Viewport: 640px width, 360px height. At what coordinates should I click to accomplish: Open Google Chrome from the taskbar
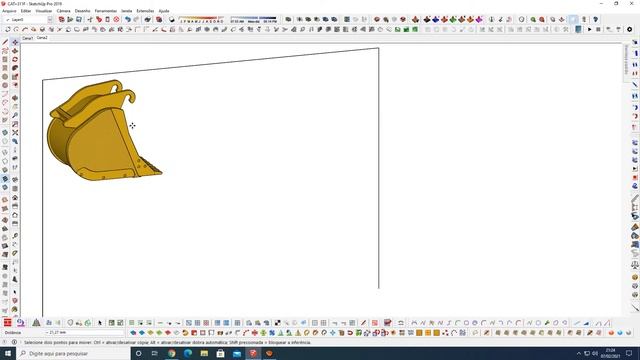tap(171, 353)
